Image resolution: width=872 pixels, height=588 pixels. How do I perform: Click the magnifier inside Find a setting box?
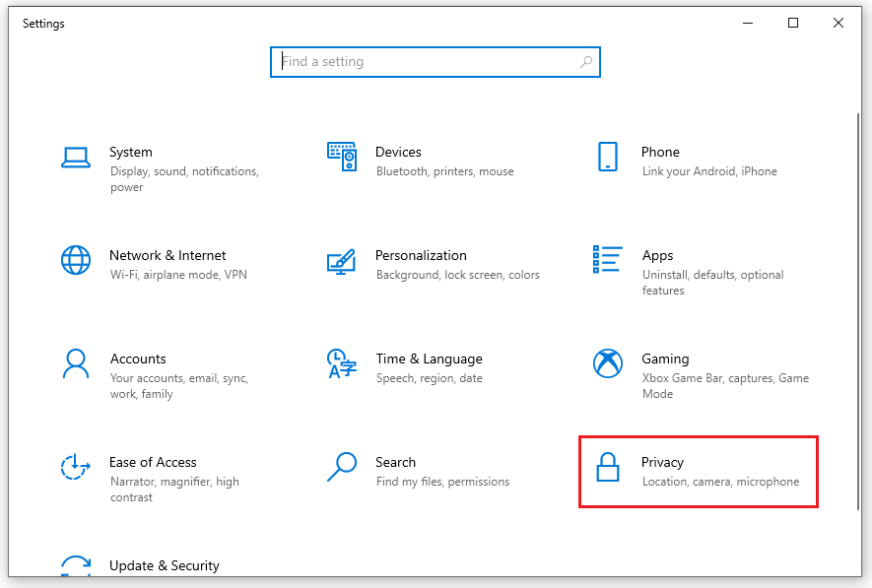[x=586, y=62]
